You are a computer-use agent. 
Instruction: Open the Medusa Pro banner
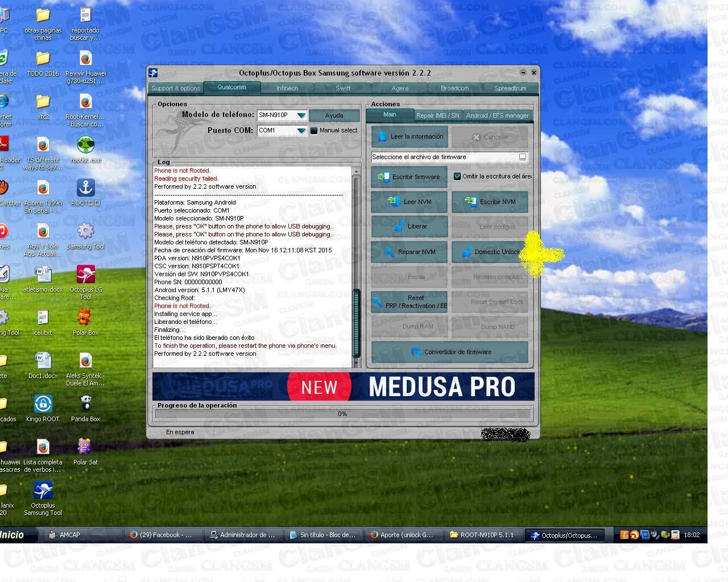pos(344,386)
